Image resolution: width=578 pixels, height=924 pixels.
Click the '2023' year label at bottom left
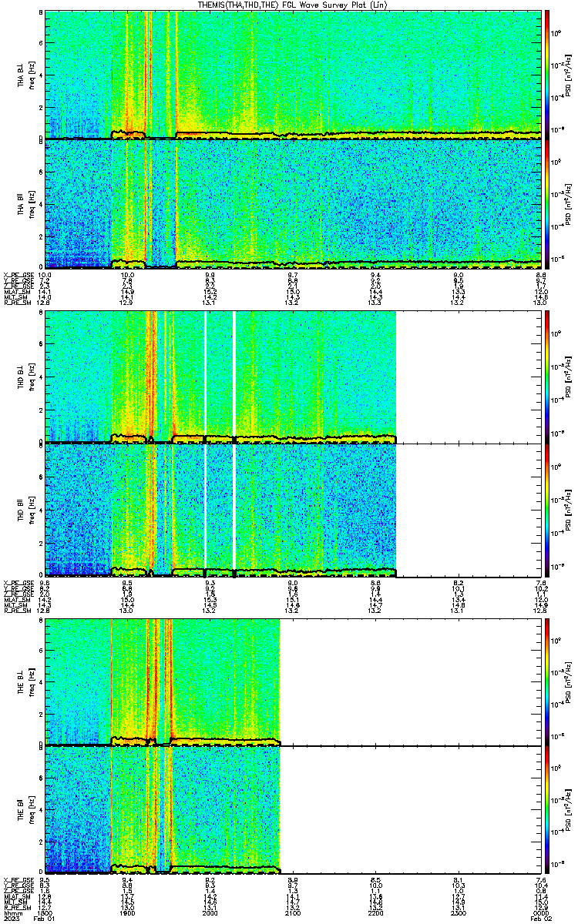coord(12,919)
